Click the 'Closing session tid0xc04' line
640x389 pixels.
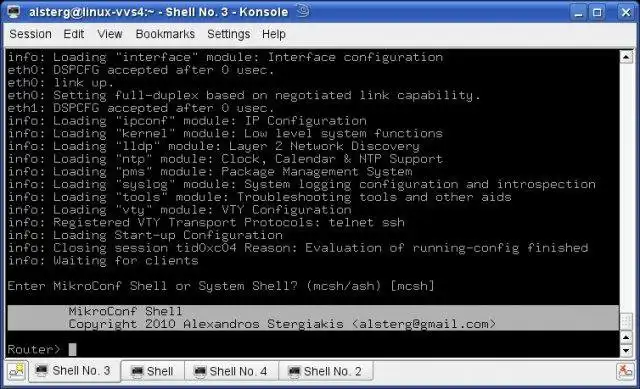(x=298, y=248)
